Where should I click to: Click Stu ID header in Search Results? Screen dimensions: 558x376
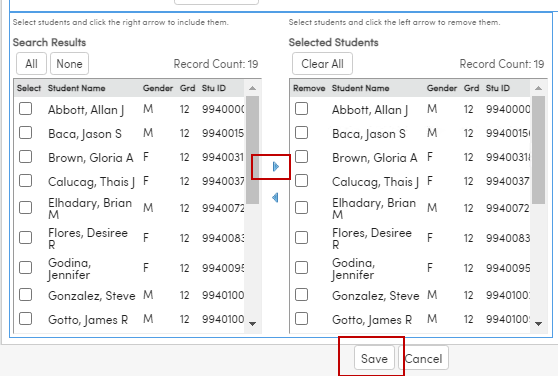tap(214, 88)
